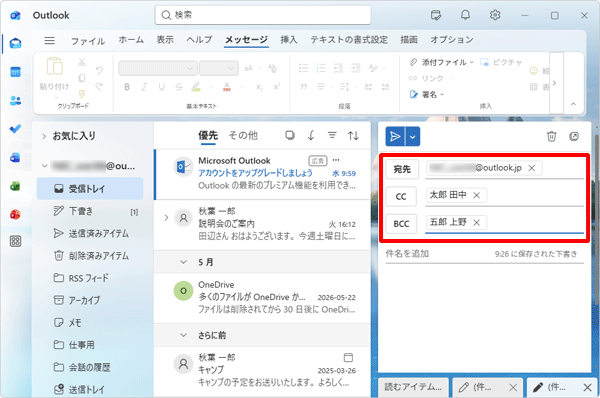Click the bulleted list icon

303,69
